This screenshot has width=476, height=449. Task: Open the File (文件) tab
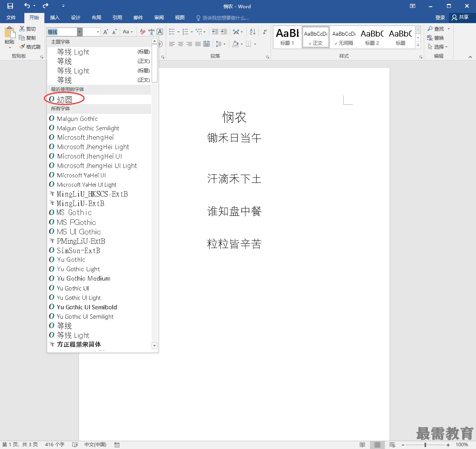pyautogui.click(x=11, y=18)
